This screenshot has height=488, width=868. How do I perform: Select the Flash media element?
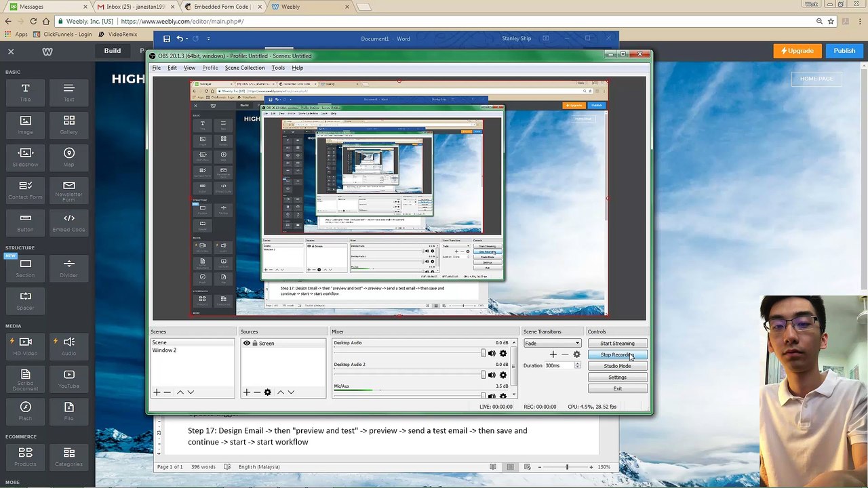[25, 412]
